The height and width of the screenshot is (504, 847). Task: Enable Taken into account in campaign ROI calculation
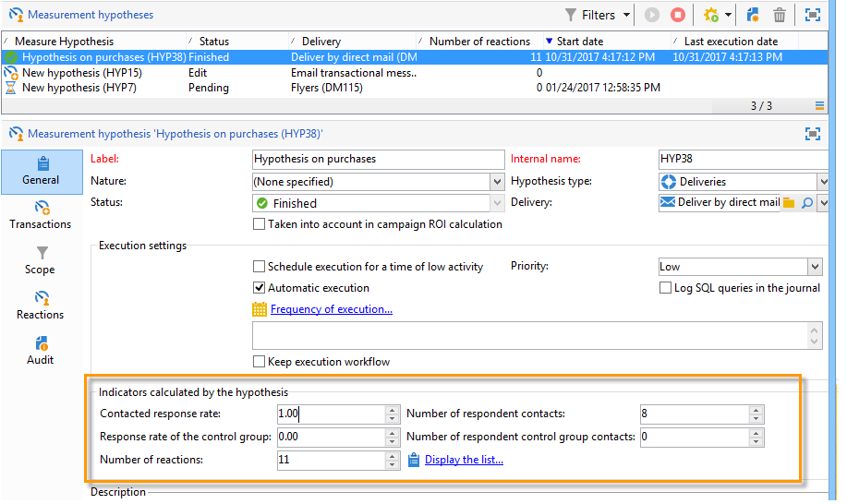[x=260, y=224]
